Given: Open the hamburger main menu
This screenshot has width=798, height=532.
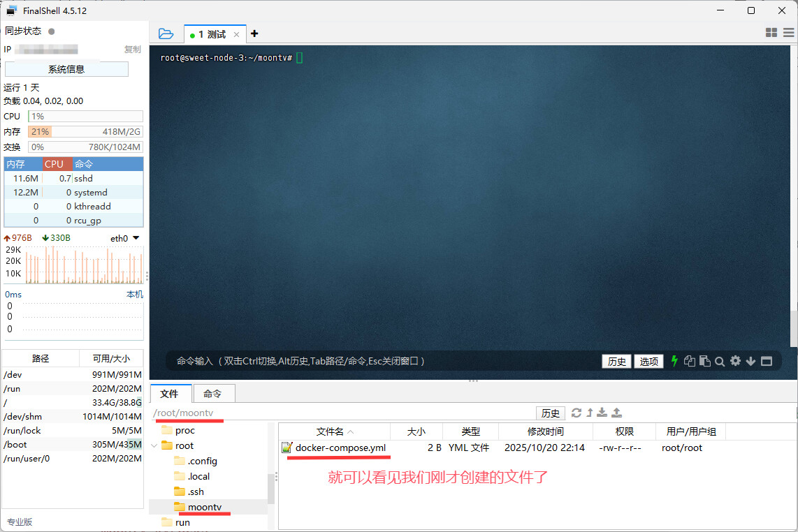Looking at the screenshot, I should click(788, 33).
